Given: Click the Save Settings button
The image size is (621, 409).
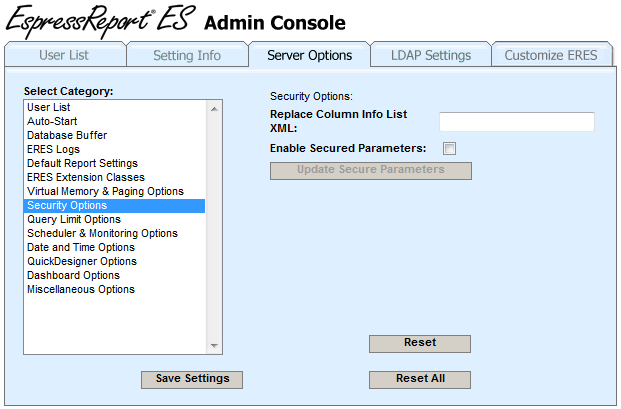Looking at the screenshot, I should click(x=192, y=379).
